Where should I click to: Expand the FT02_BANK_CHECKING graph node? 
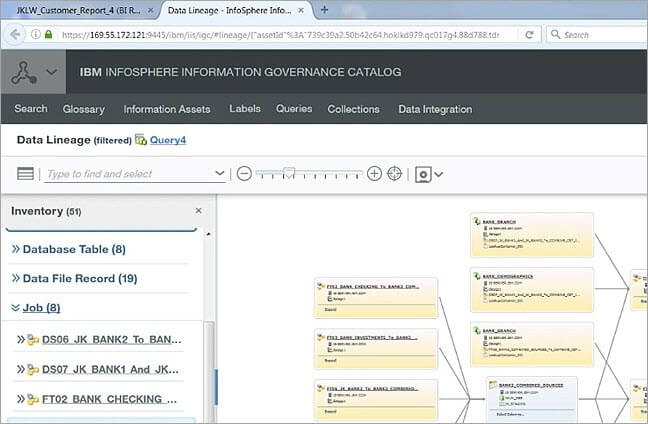click(330, 310)
